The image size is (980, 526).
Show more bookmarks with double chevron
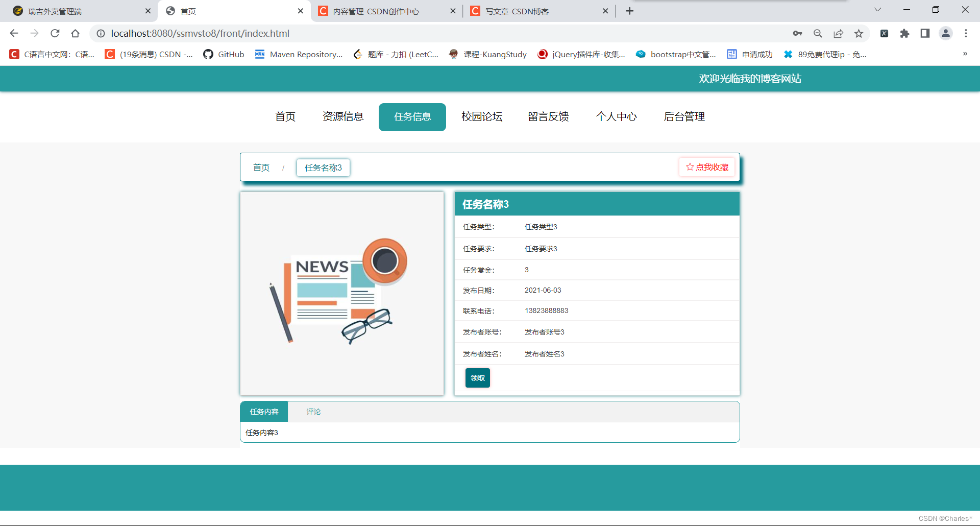coord(965,54)
